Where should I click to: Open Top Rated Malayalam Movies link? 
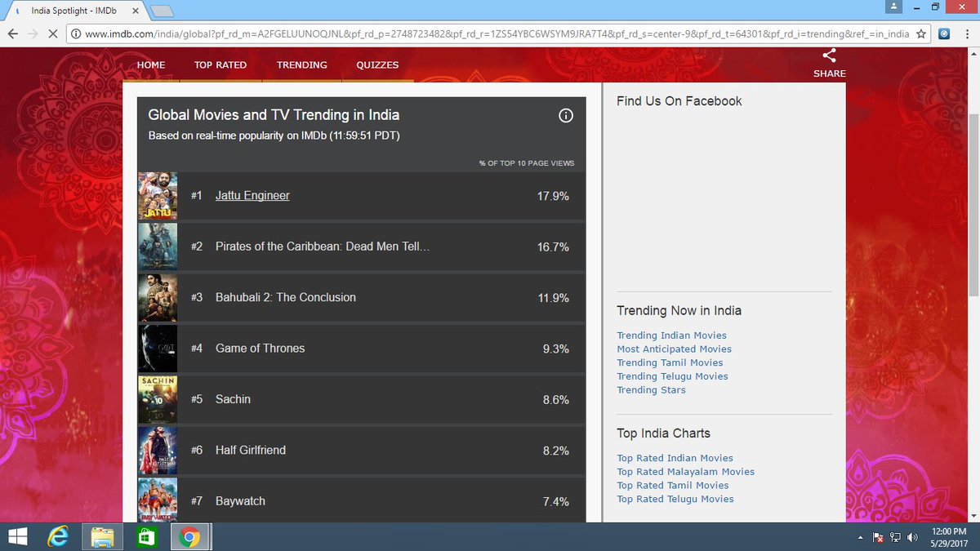tap(685, 472)
